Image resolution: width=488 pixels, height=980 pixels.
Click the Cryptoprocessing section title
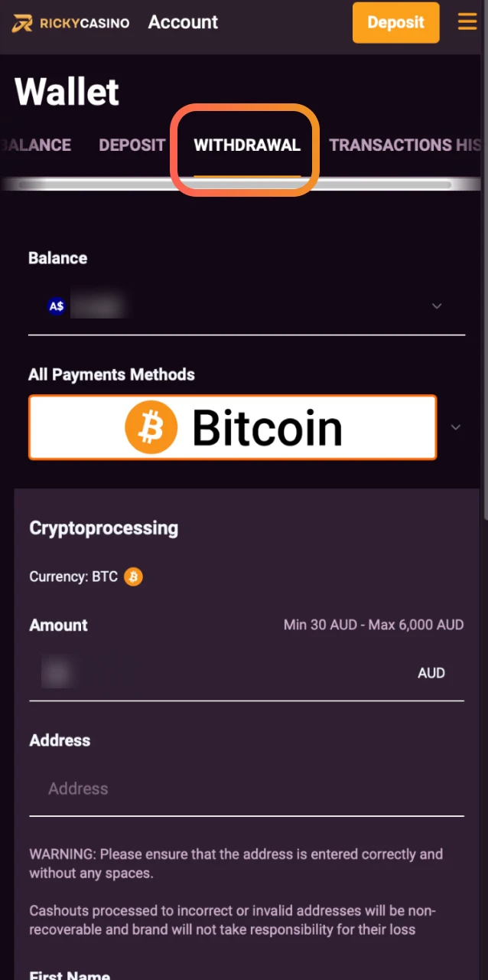tap(103, 528)
